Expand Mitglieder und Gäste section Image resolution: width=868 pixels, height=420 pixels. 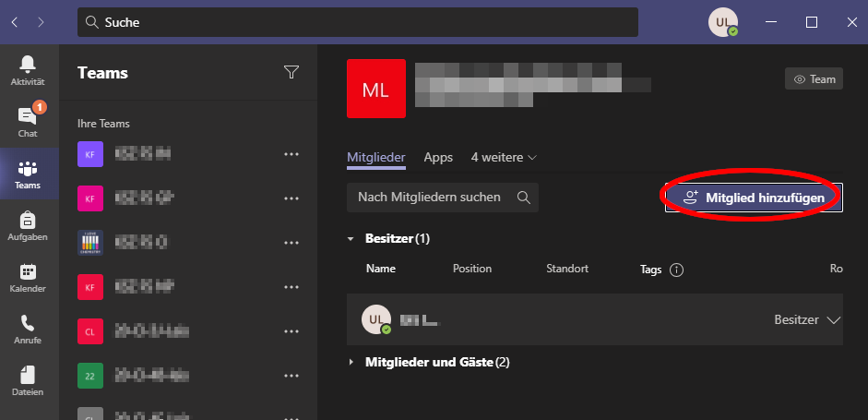coord(351,363)
